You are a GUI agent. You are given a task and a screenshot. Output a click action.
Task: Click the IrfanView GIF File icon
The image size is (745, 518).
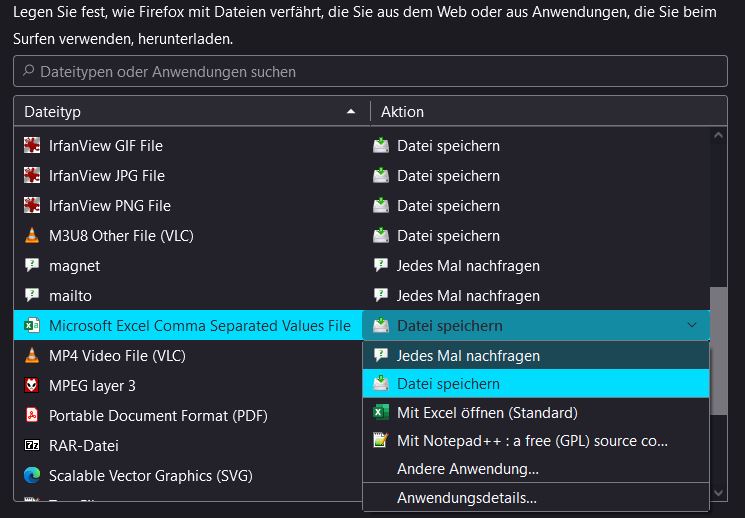tap(32, 145)
